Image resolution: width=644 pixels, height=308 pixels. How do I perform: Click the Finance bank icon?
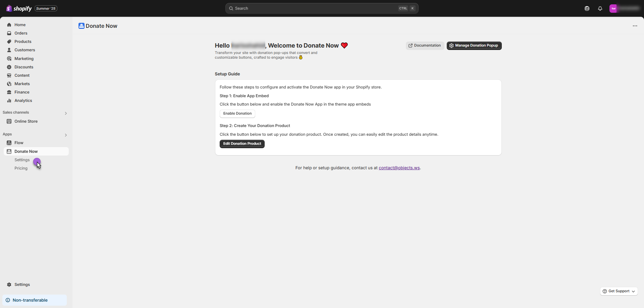tap(9, 92)
